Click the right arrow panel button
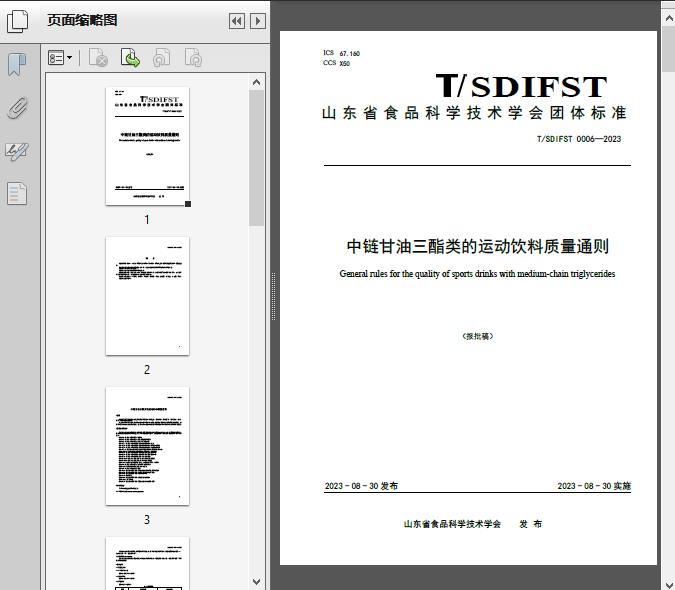The width and height of the screenshot is (675, 590). click(x=258, y=21)
